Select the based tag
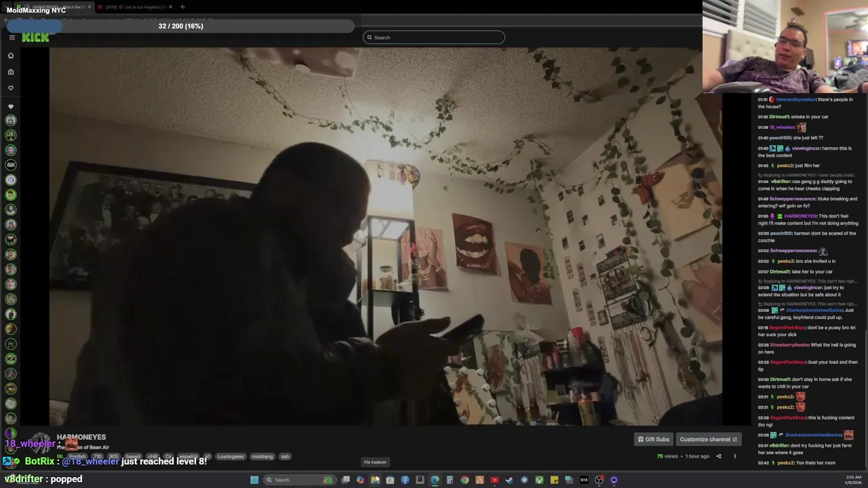 click(x=134, y=457)
